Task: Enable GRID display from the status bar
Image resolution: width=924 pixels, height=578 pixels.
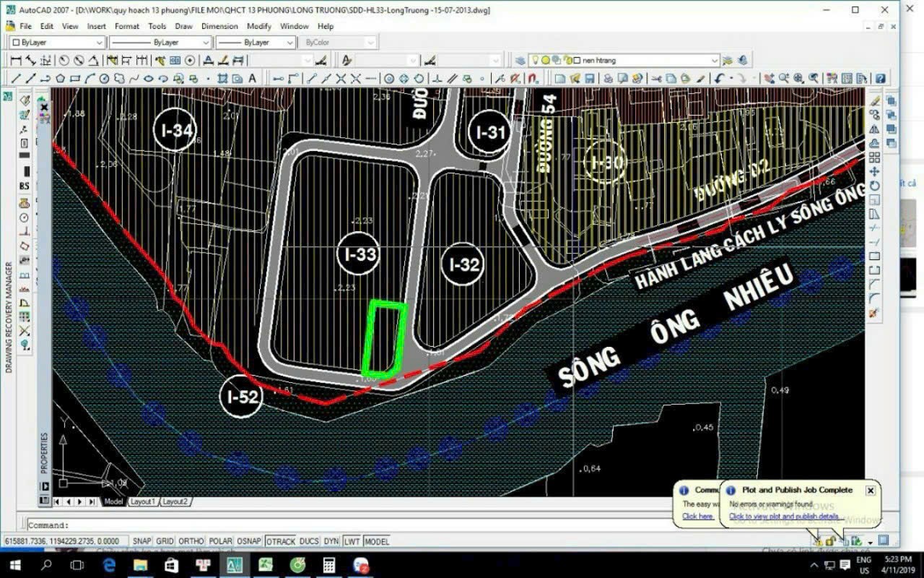Action: [166, 540]
